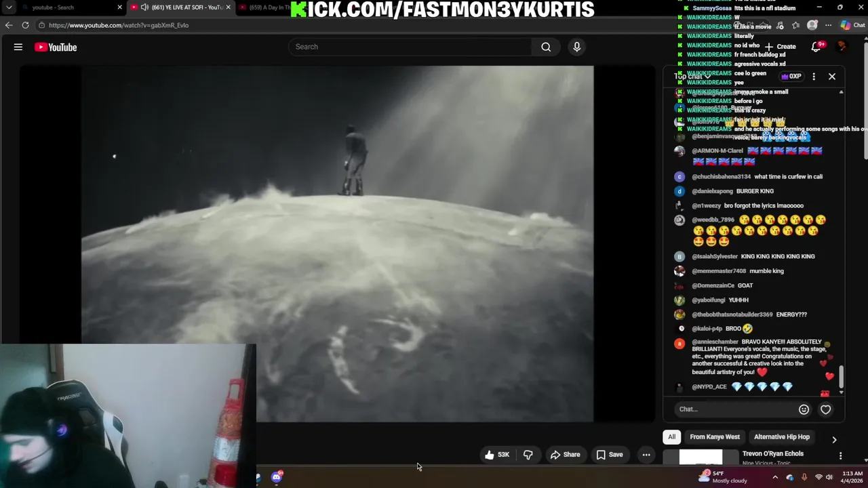Open the browser three-dot menu
This screenshot has width=868, height=488.
pyautogui.click(x=829, y=25)
